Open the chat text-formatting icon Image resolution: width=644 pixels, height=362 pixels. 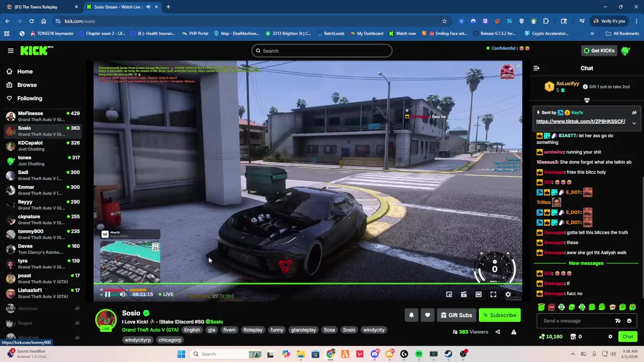click(617, 321)
